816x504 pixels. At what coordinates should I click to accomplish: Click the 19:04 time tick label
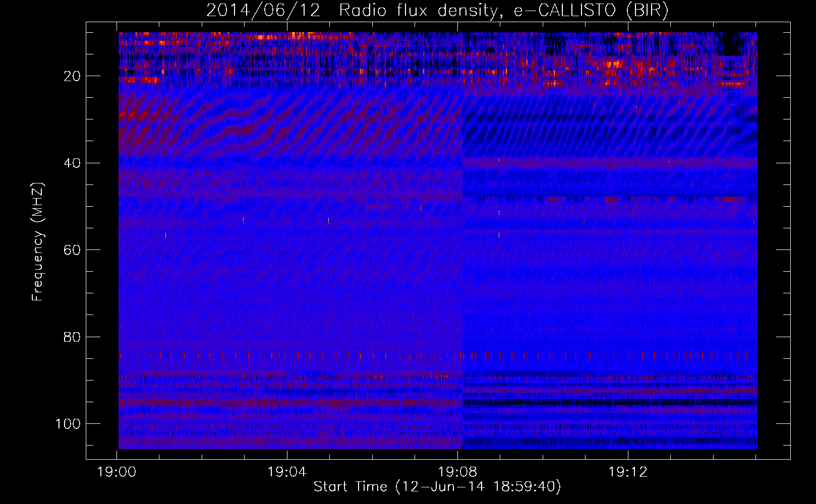(287, 472)
